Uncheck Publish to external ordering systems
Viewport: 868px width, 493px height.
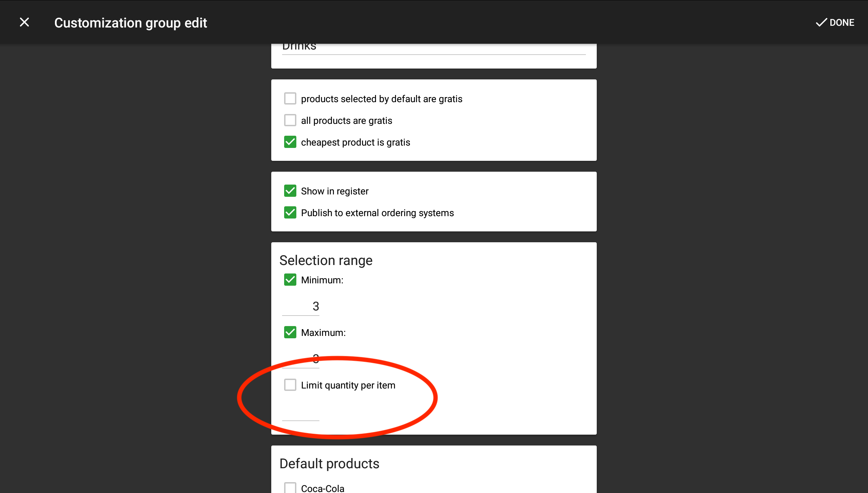click(x=290, y=213)
